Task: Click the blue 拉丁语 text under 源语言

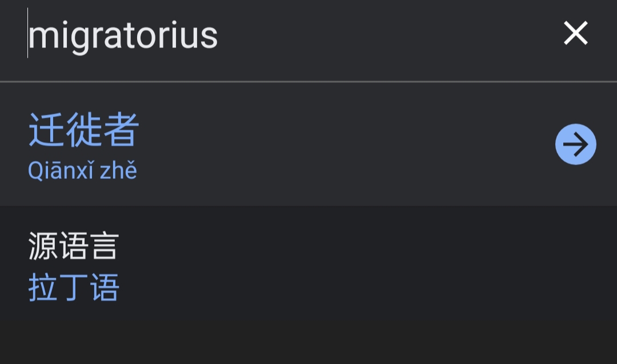Action: 74,287
